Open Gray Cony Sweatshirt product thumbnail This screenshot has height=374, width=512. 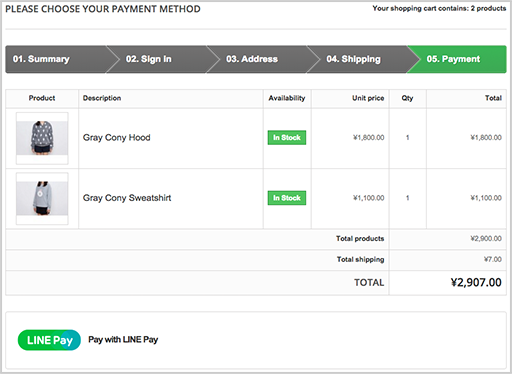pos(42,198)
